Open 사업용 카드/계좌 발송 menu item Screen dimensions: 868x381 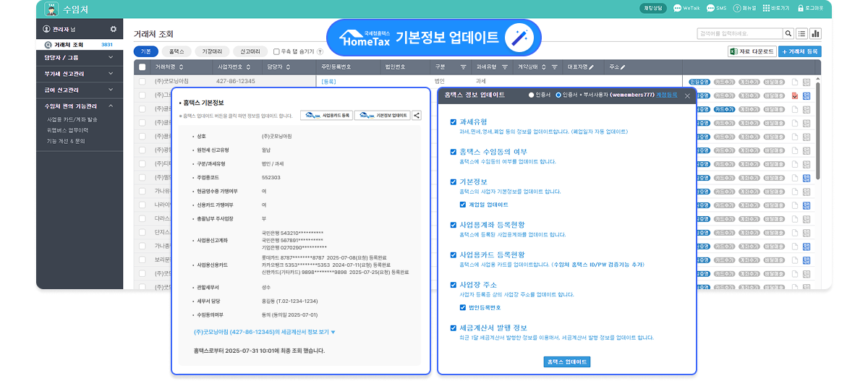(x=72, y=119)
